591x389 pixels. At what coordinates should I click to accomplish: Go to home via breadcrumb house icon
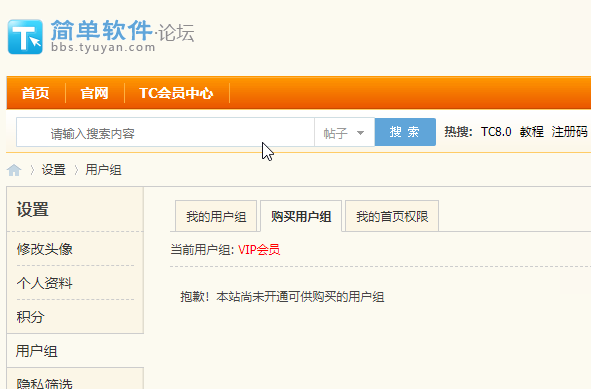coord(14,170)
